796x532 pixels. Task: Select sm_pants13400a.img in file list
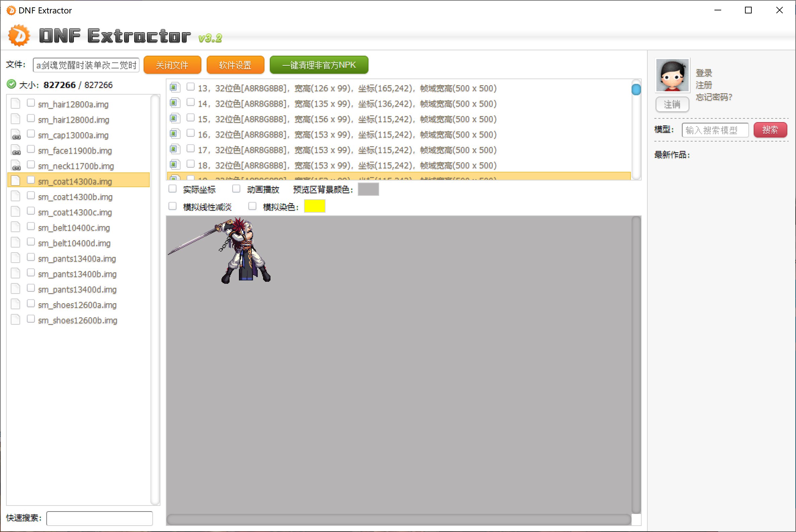pyautogui.click(x=77, y=259)
